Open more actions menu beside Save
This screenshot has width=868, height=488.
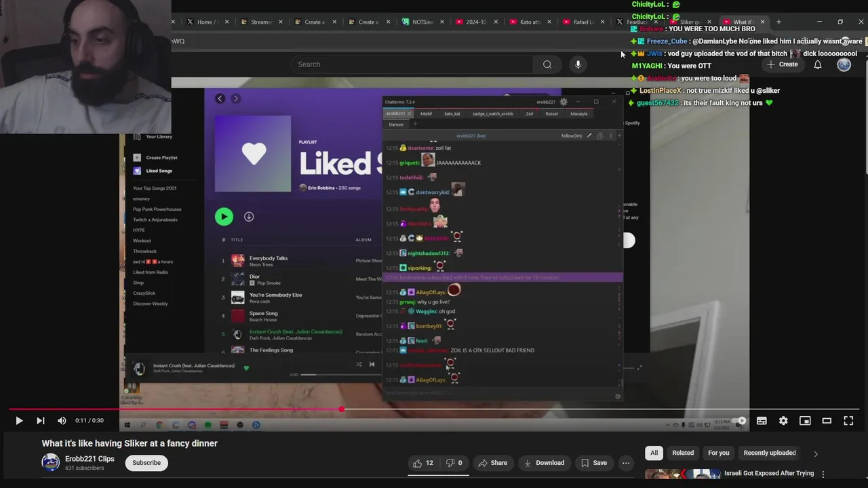pos(626,463)
